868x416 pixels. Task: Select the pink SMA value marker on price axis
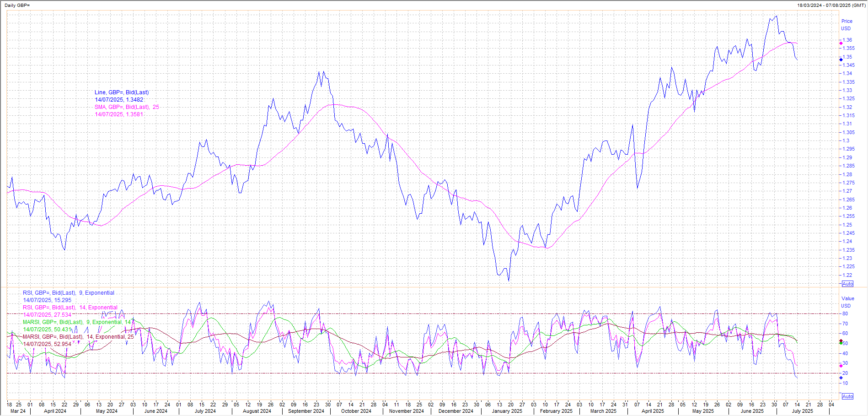click(841, 43)
